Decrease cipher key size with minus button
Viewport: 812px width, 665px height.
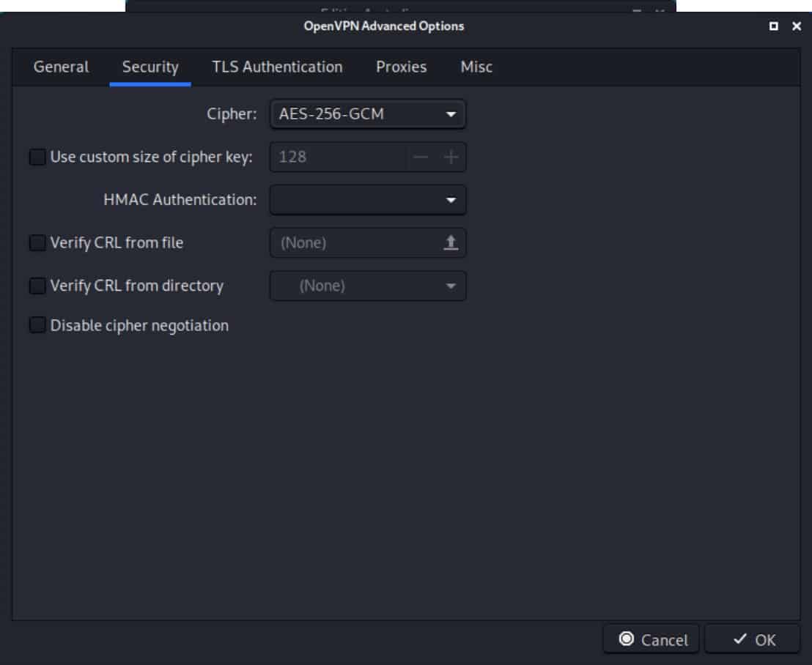(421, 157)
